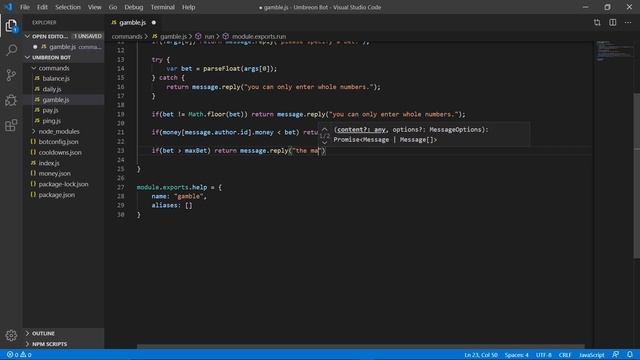Click the VS Code logo icon
Viewport: 640px width, 360px height.
coord(9,7)
